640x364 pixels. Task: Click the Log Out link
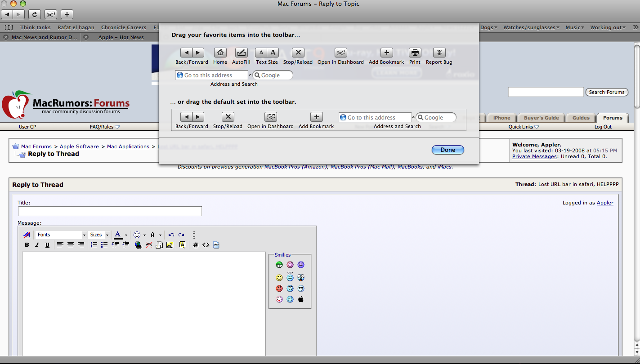603,127
